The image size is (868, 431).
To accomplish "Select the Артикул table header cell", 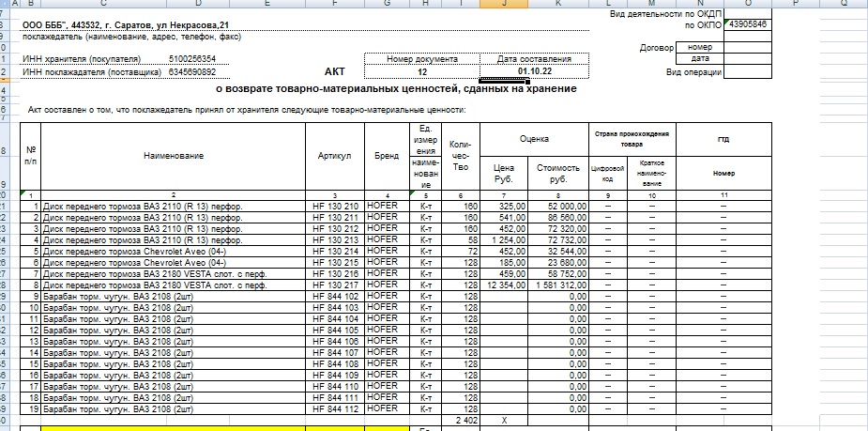I will click(x=335, y=155).
